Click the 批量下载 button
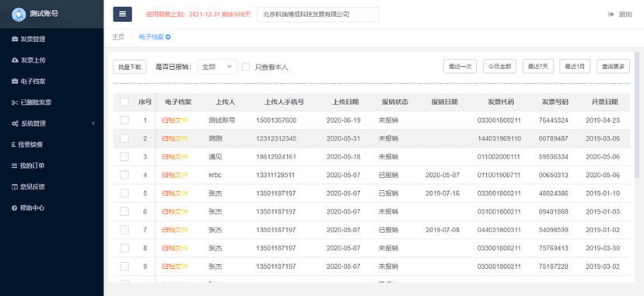Image resolution: width=644 pixels, height=296 pixels. 129,67
